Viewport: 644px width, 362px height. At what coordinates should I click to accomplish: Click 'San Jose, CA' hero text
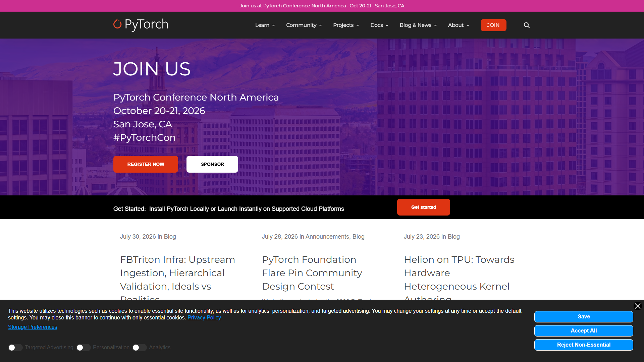[x=143, y=124]
